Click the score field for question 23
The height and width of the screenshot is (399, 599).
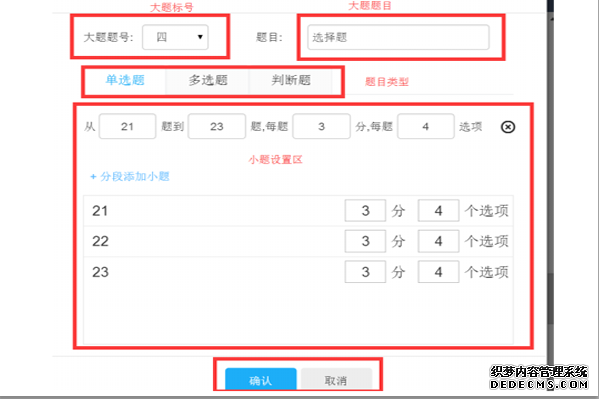[x=365, y=272]
